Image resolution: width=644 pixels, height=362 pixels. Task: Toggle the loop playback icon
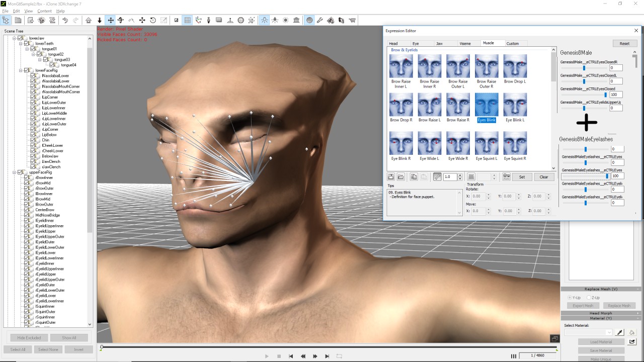click(339, 356)
